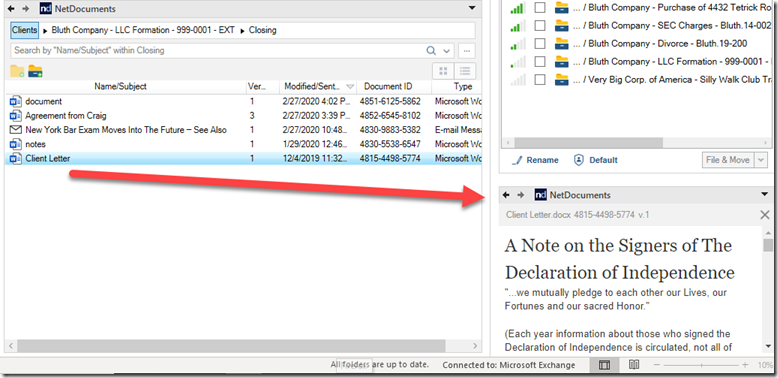
Task: Click Connected to: Microsoft Exchange status
Action: (x=509, y=365)
